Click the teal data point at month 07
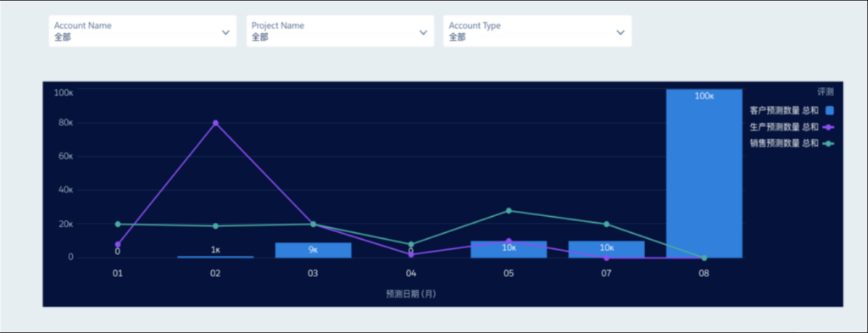This screenshot has height=333, width=868. (607, 224)
